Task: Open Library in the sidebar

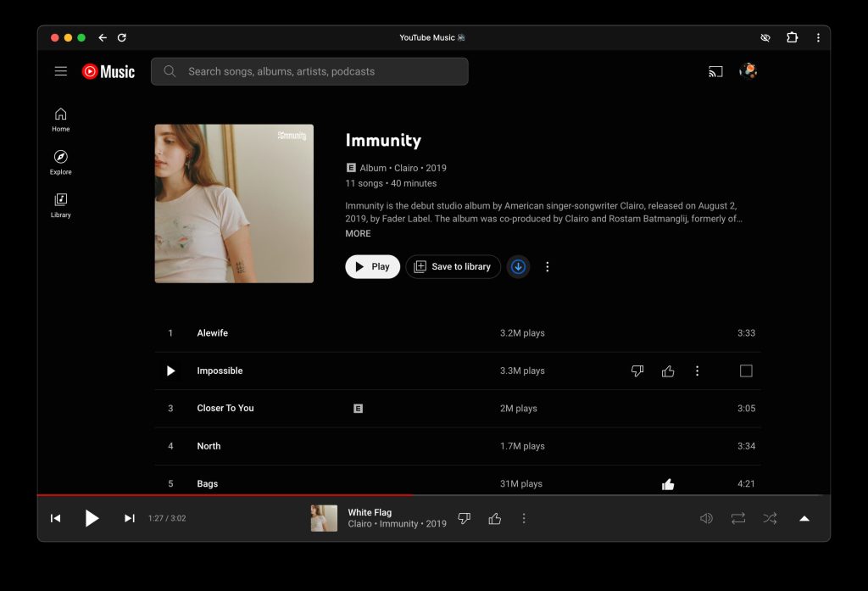Action: tap(61, 205)
